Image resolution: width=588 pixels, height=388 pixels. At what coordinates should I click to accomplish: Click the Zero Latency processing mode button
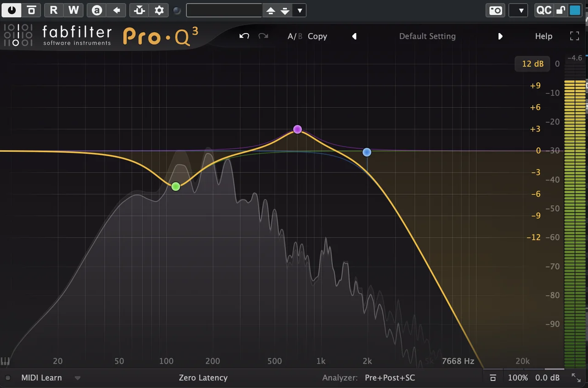(203, 378)
